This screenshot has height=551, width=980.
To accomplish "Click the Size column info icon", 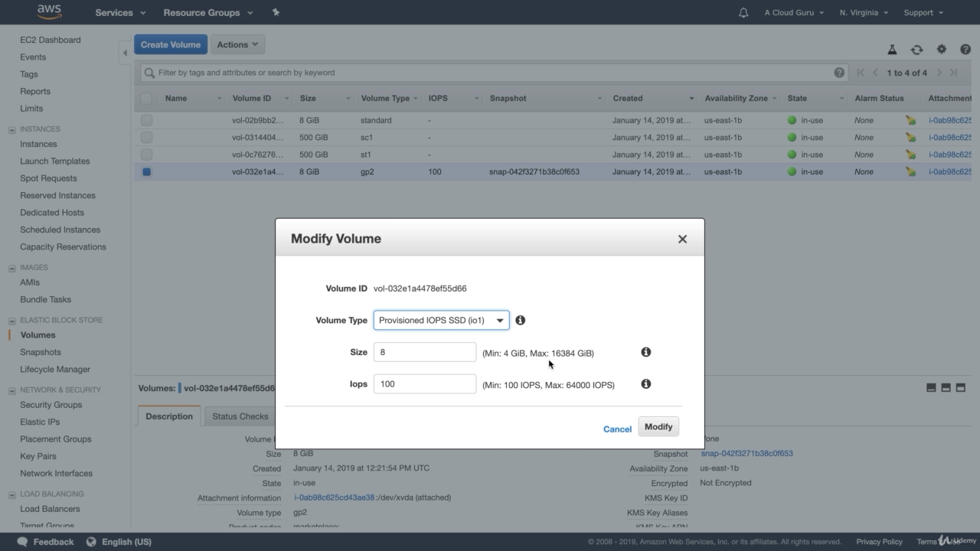I will [645, 352].
